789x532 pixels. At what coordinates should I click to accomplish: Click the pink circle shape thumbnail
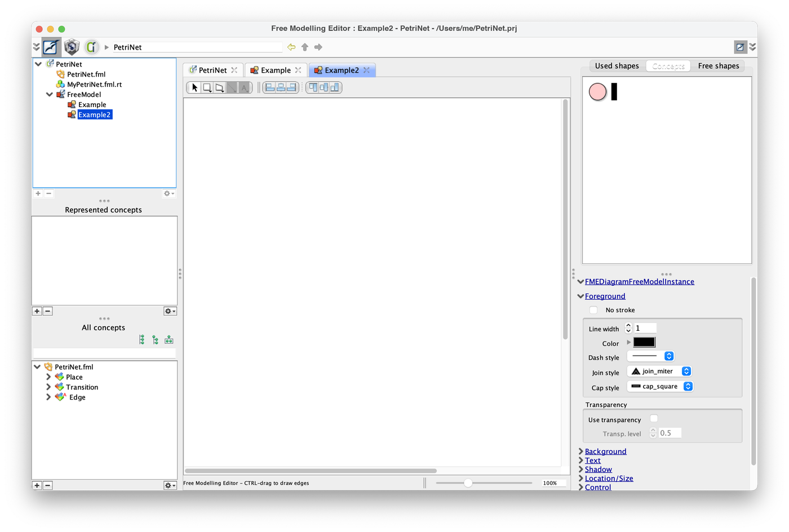pos(597,91)
